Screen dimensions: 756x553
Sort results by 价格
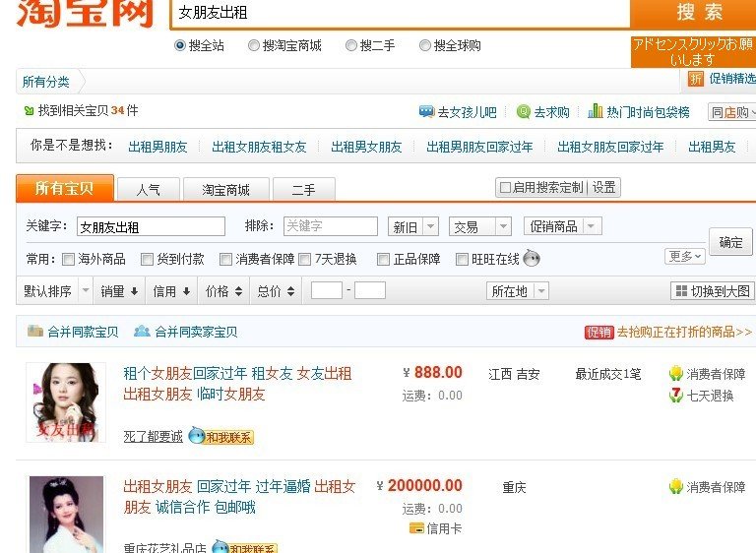pos(223,291)
